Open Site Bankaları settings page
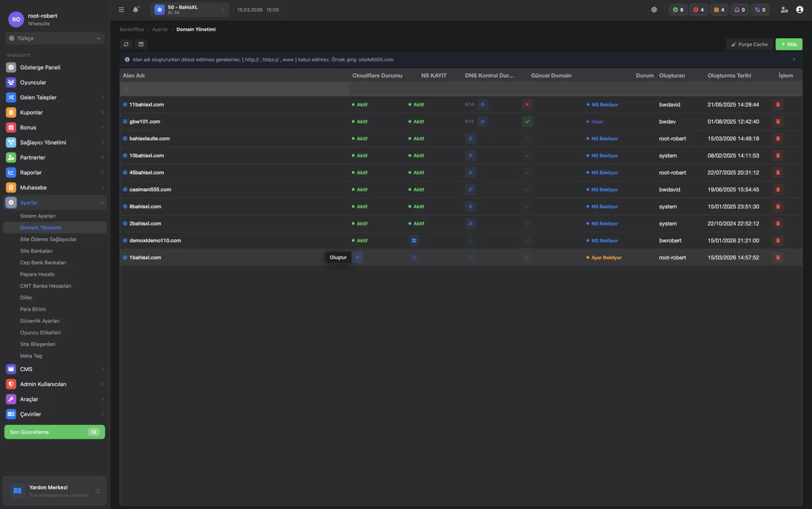Image resolution: width=812 pixels, height=509 pixels. (37, 250)
